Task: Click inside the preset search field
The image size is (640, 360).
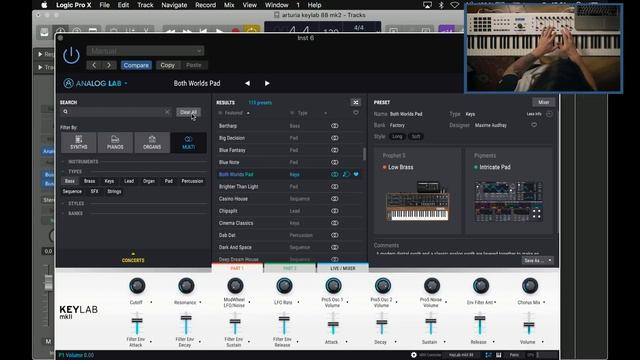Action: (116, 112)
